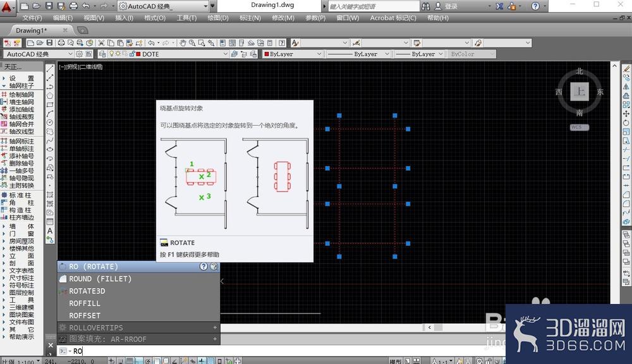Image resolution: width=632 pixels, height=364 pixels.
Task: Click the Save disk icon in toolbar
Action: 49,43
